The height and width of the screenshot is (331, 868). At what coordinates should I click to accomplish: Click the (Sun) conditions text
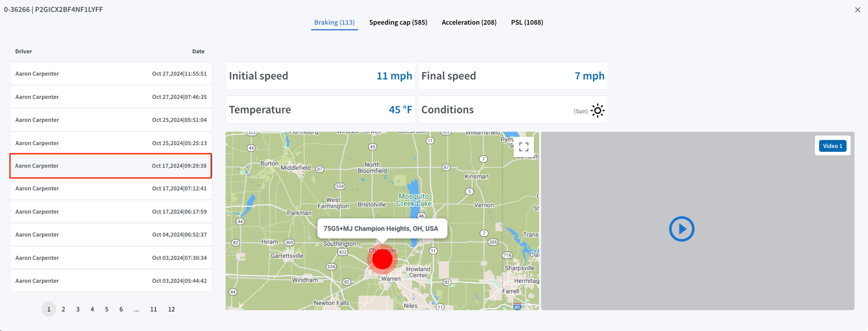click(580, 111)
